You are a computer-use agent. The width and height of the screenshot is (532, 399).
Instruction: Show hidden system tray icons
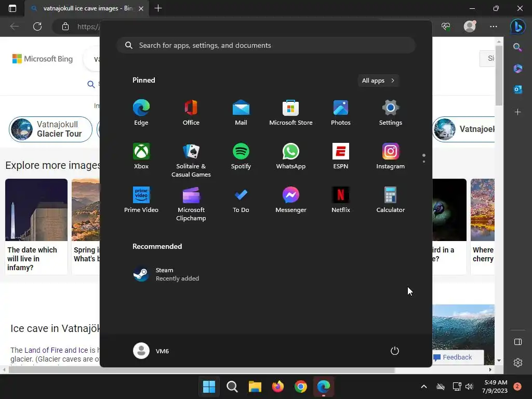click(424, 387)
